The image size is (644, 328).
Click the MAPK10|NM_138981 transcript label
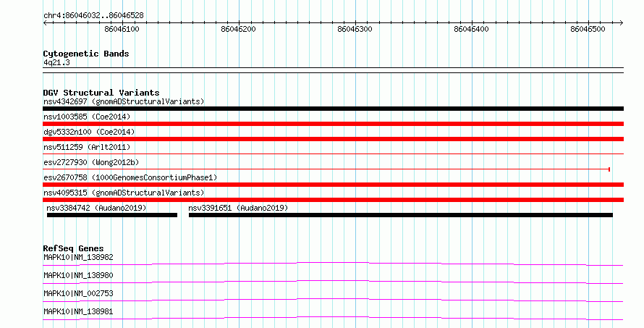pos(78,311)
